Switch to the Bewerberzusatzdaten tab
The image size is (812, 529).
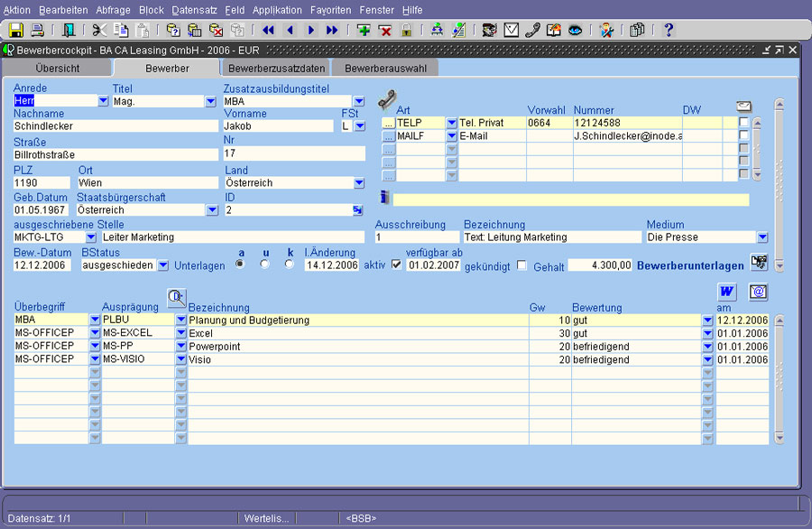tap(277, 69)
